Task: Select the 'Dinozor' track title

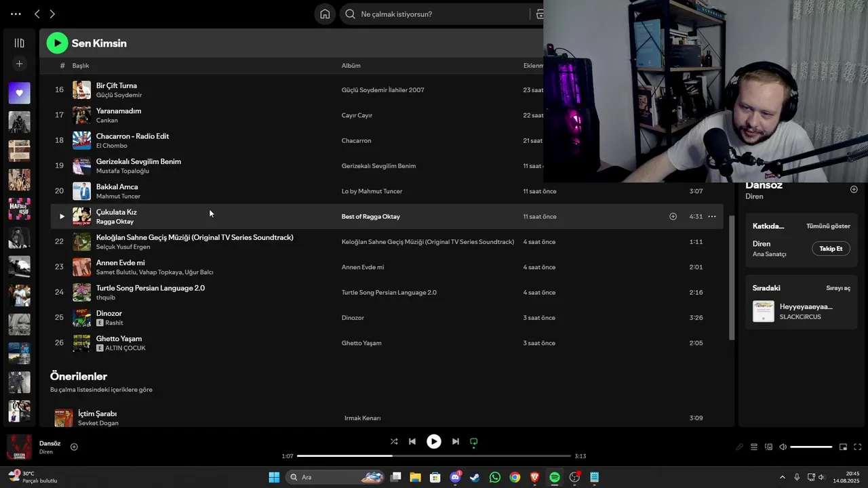Action: point(109,314)
